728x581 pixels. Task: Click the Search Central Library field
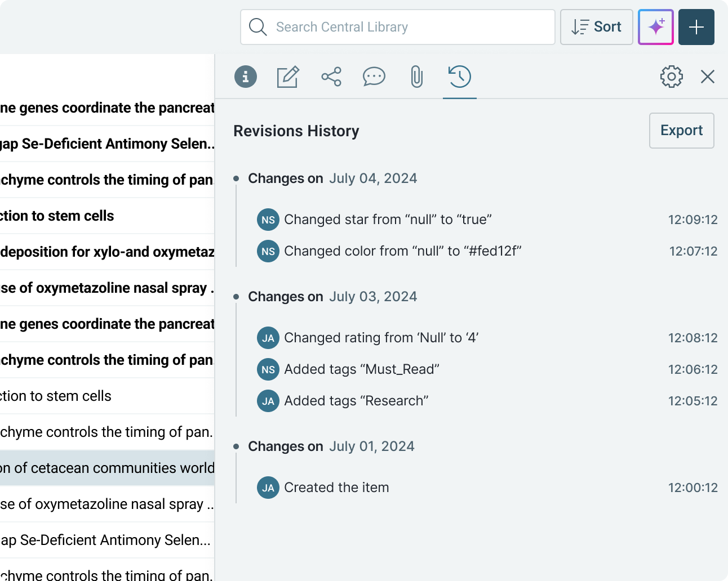coord(397,27)
